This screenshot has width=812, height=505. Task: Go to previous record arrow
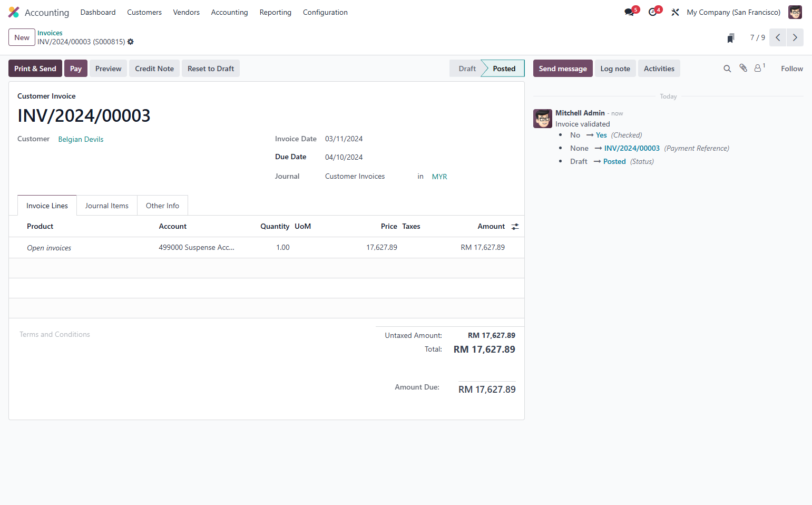[778, 37]
